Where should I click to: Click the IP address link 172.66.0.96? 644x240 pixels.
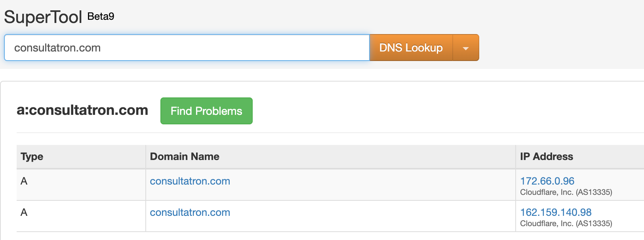point(547,181)
